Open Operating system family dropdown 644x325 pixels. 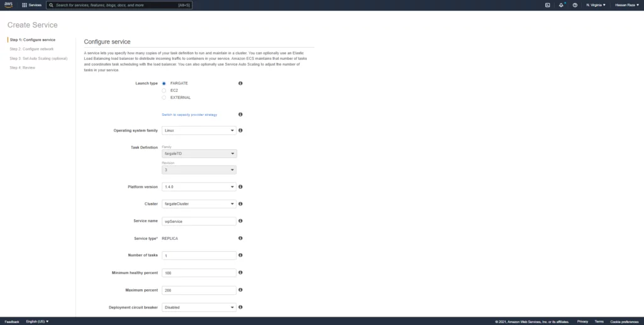(x=199, y=130)
